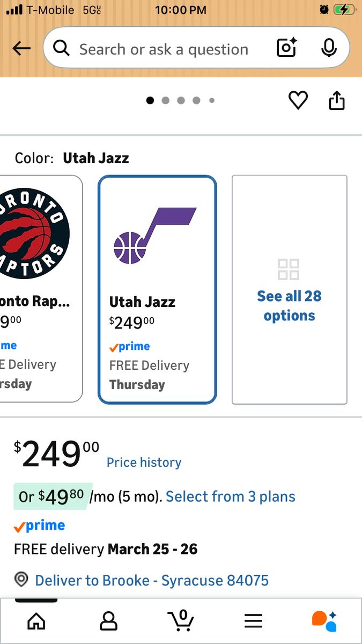This screenshot has height=644, width=362.
Task: Tap the back arrow icon
Action: [21, 49]
